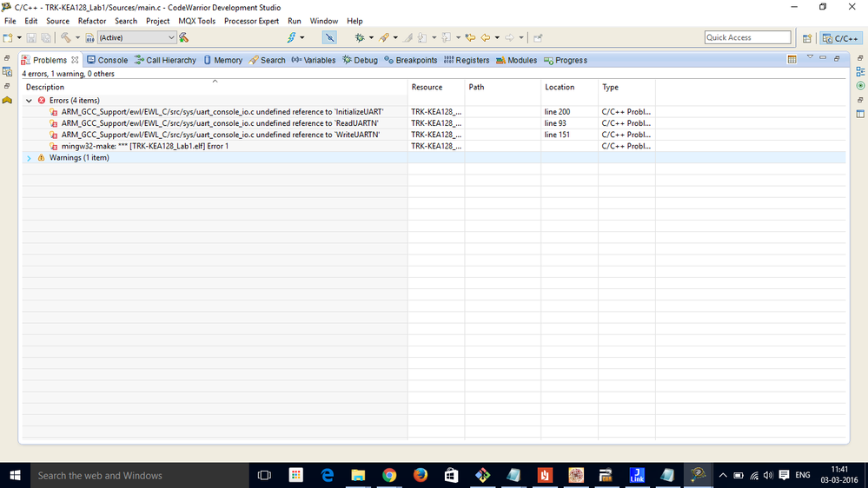
Task: Open the Build hammer dropdown arrow
Action: (x=77, y=37)
